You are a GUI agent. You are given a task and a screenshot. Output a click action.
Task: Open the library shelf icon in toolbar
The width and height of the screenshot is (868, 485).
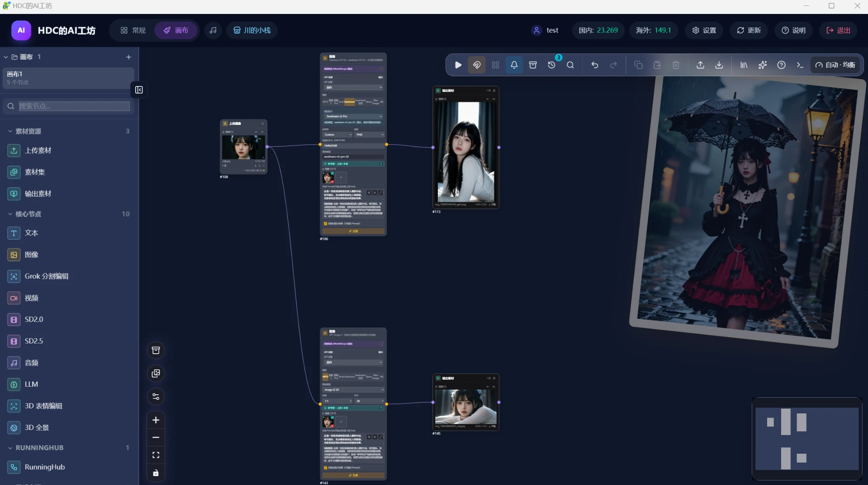[x=744, y=65]
